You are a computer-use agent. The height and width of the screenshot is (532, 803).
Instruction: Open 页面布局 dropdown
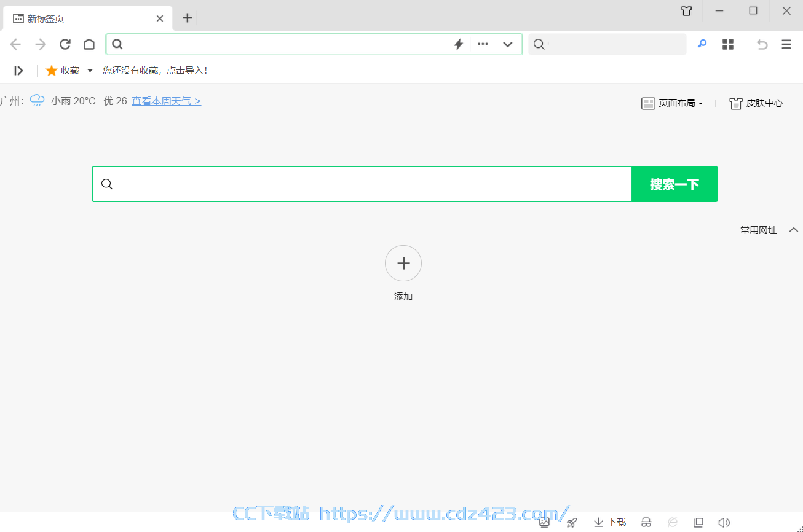click(672, 103)
